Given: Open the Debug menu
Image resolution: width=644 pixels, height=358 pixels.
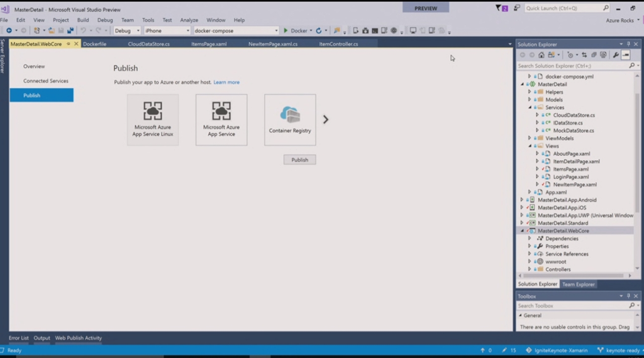Looking at the screenshot, I should [105, 20].
